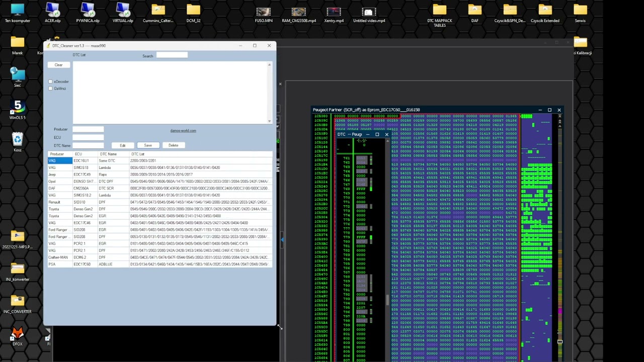Open the INC_CONVERTER folder
644x362 pixels.
[18, 304]
